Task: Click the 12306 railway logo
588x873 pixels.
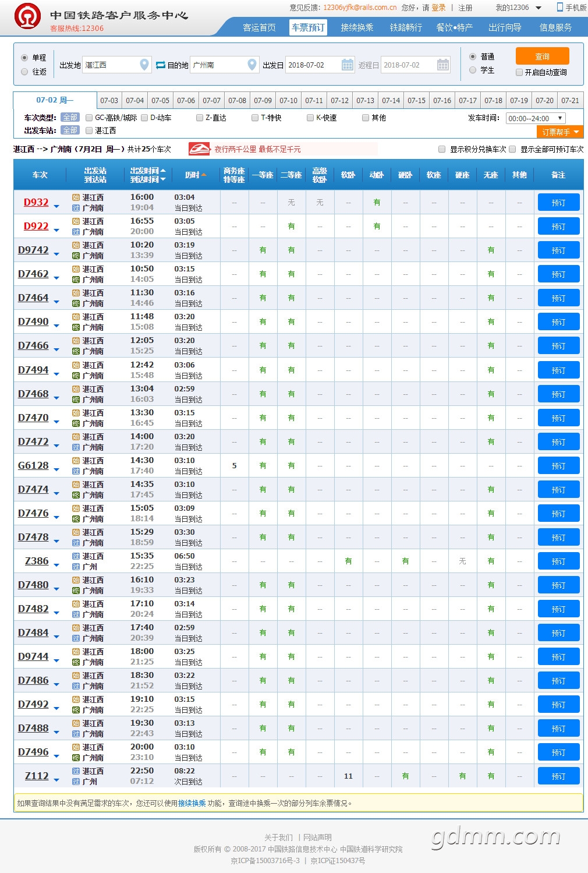Action: pos(27,16)
